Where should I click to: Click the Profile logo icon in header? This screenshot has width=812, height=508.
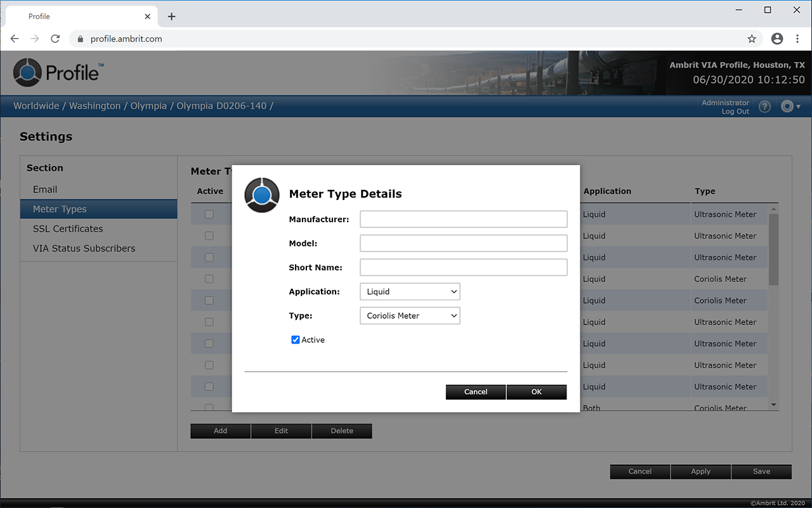(27, 72)
